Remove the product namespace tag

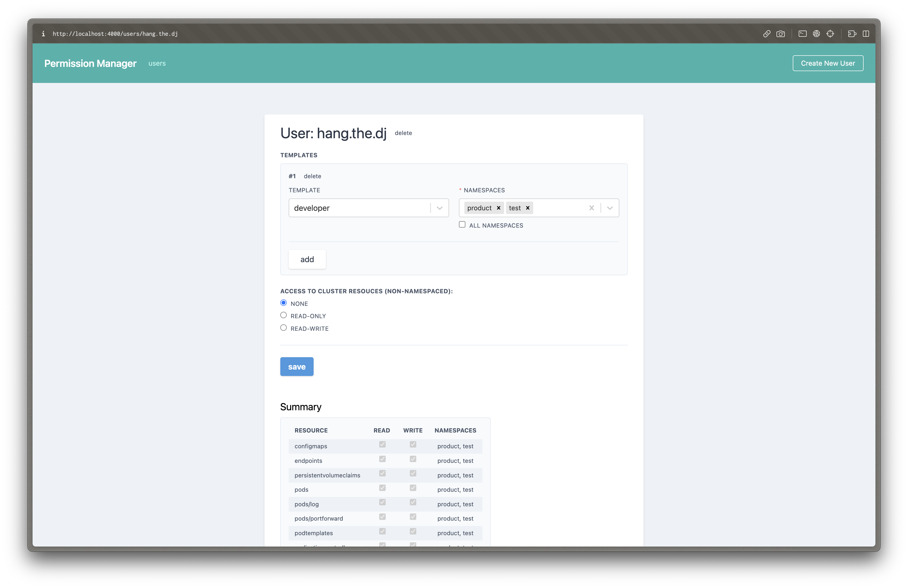[x=498, y=208]
